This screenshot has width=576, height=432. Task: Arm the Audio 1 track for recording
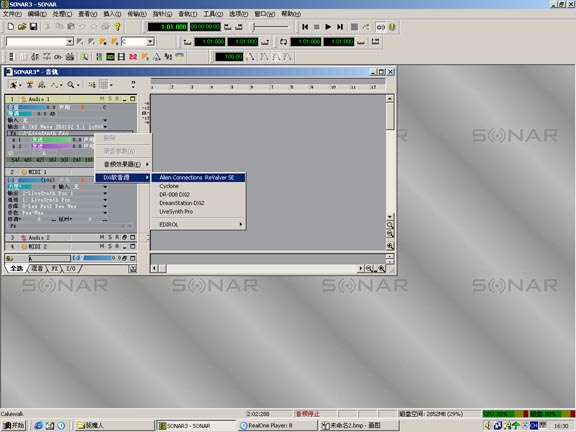(117, 99)
